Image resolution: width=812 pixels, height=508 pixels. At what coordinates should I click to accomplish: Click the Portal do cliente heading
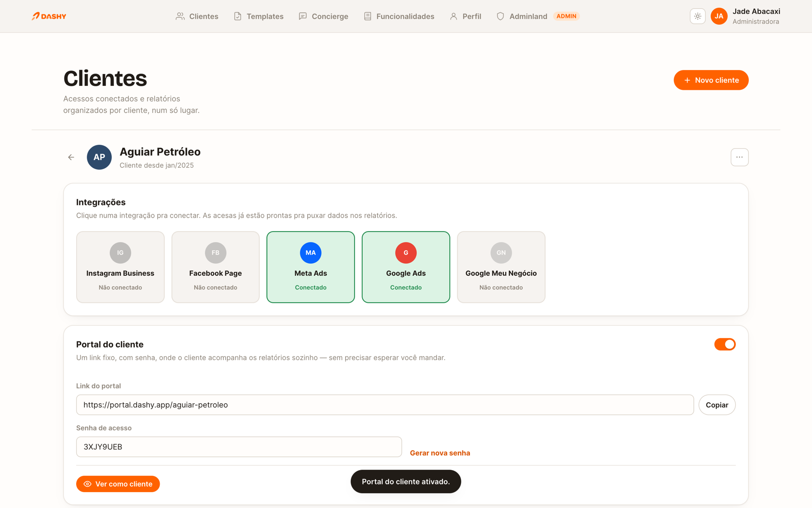[x=110, y=345]
